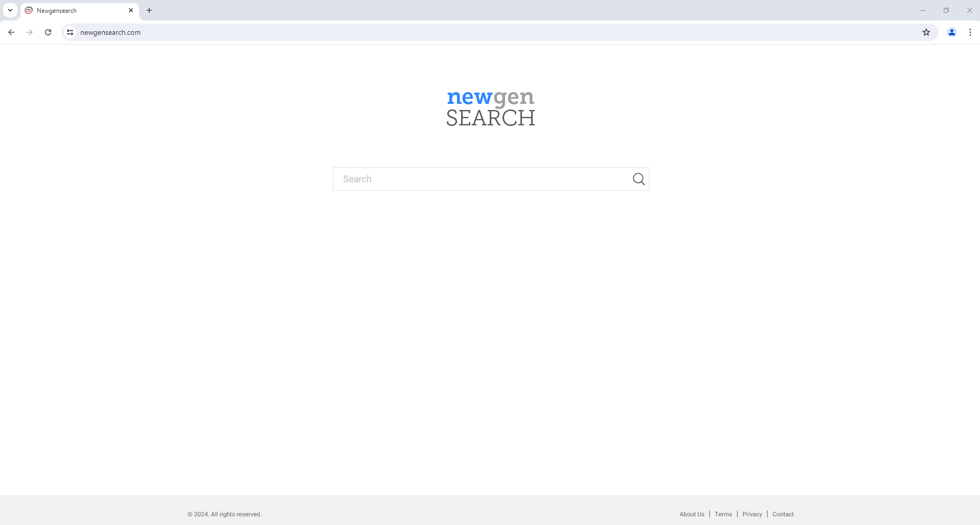Click the '© 2024. All rights reserved.' text
This screenshot has height=525, width=980.
(x=224, y=514)
